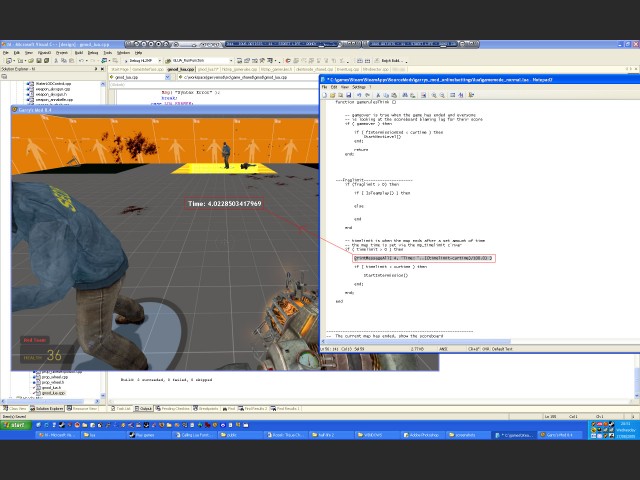Click the Redo icon in Notepad2 toolbar

pos(367,95)
